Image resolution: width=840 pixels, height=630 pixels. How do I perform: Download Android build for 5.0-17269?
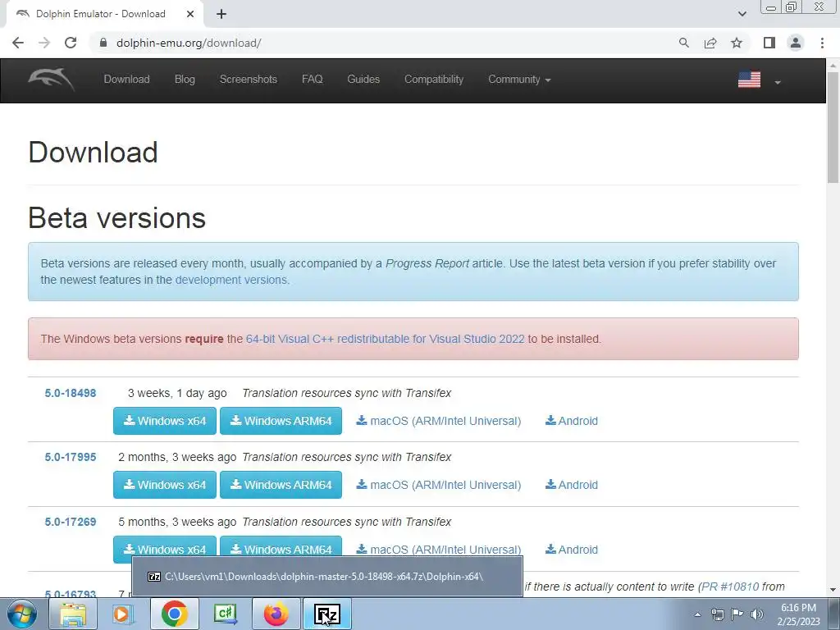point(572,550)
